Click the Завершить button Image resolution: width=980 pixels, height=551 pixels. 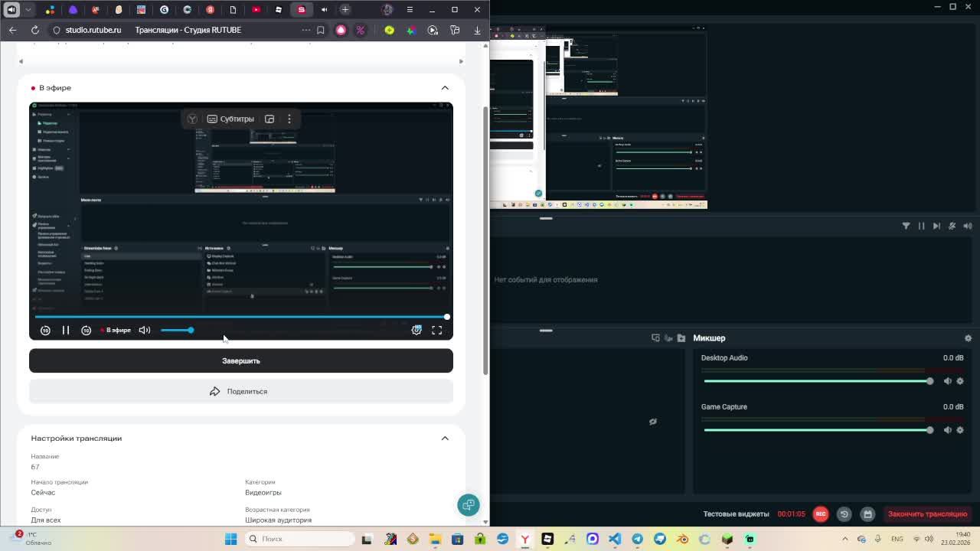(241, 360)
